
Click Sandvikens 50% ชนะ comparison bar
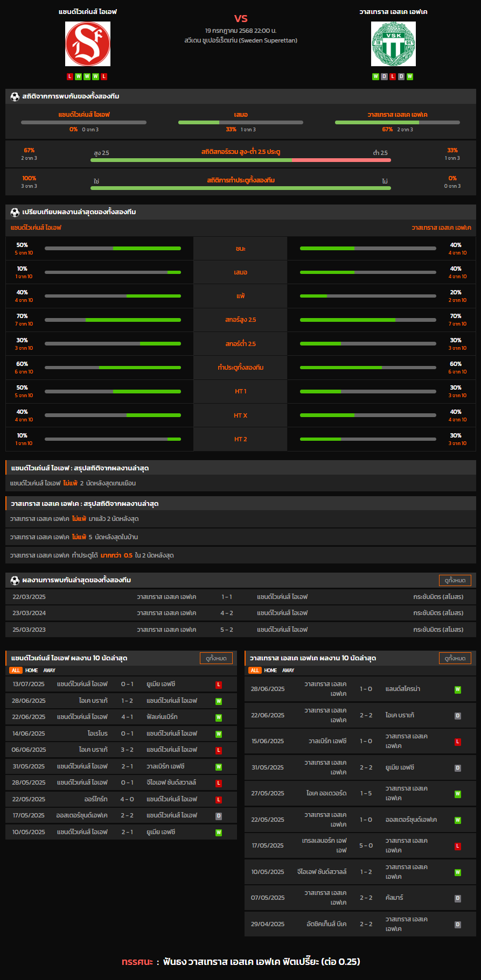pyautogui.click(x=113, y=249)
